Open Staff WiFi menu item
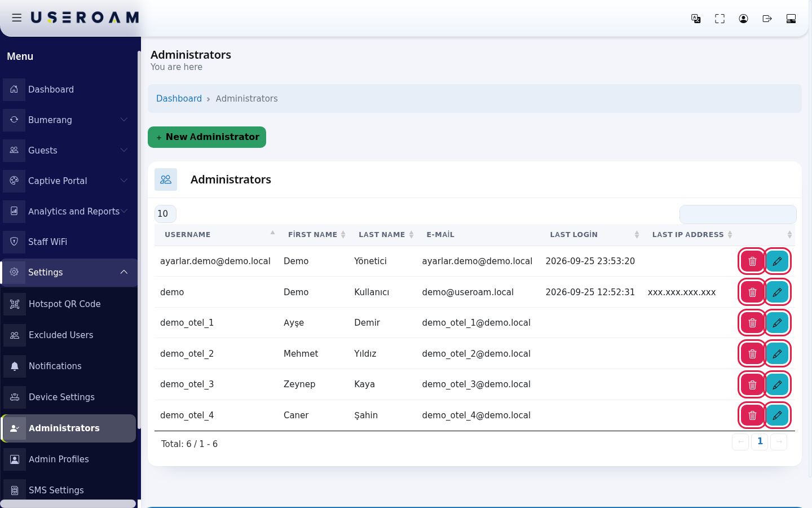The image size is (812, 508). [x=69, y=242]
